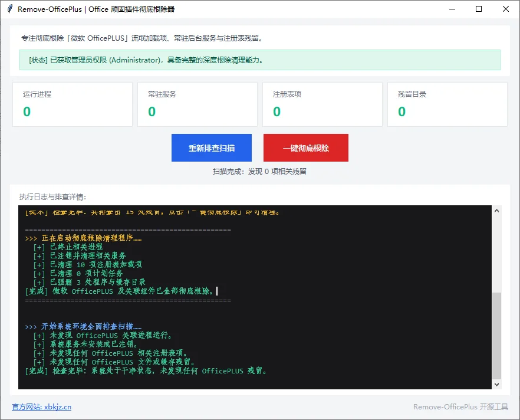
Task: Click log line 已注销并清理相关服务
Action: (x=80, y=256)
